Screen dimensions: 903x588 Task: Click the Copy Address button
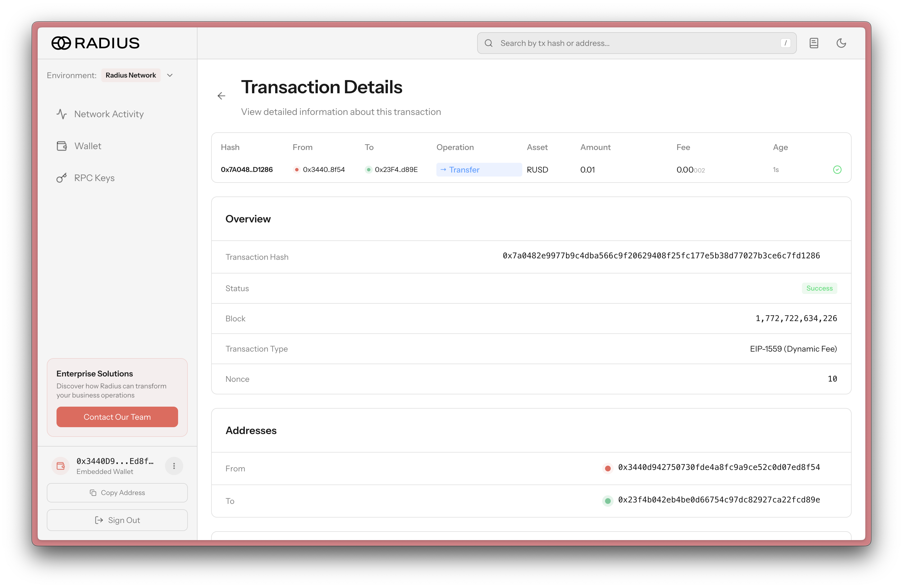[117, 492]
